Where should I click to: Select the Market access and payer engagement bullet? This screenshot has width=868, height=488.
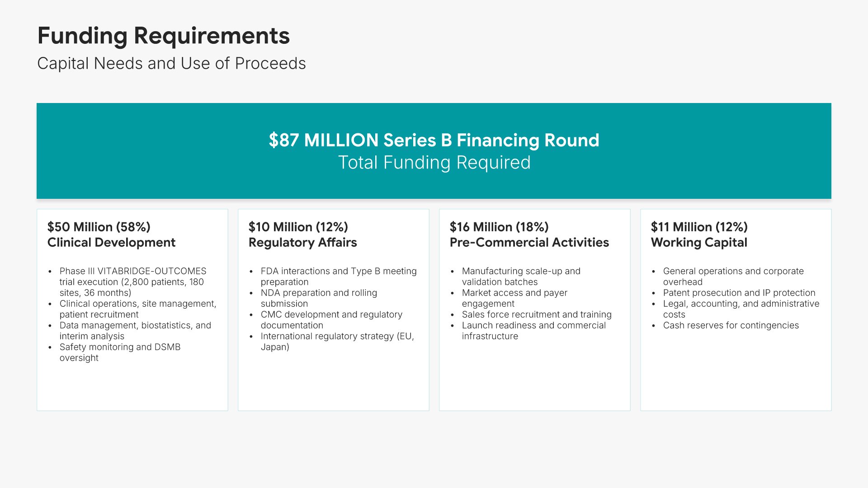click(x=514, y=298)
